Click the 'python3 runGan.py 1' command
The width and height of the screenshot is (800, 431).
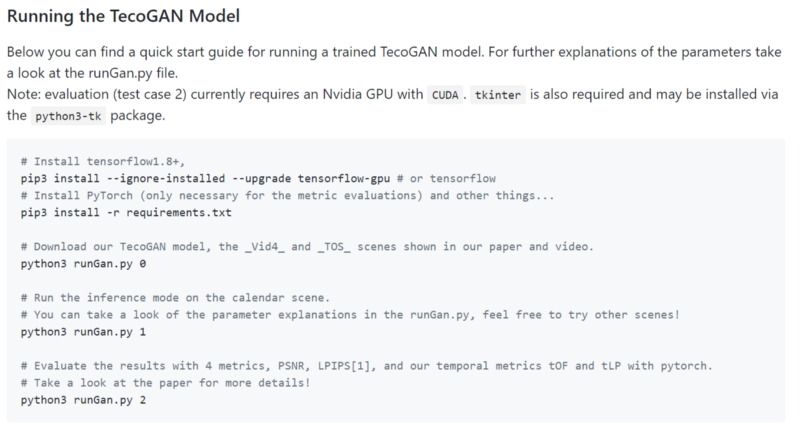click(83, 332)
